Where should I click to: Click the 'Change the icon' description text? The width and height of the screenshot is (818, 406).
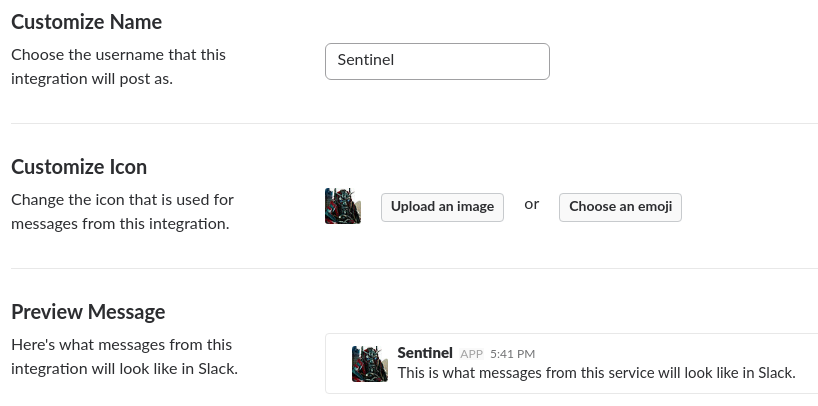[x=123, y=212]
